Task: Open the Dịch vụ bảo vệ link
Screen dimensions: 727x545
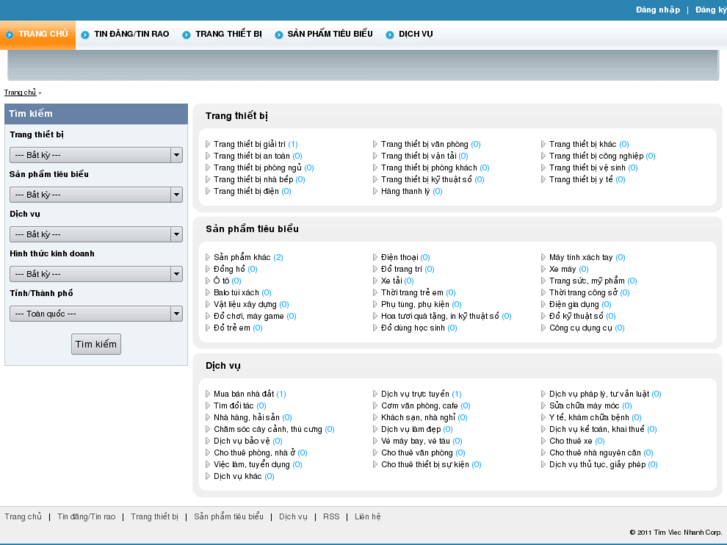Action: click(241, 441)
